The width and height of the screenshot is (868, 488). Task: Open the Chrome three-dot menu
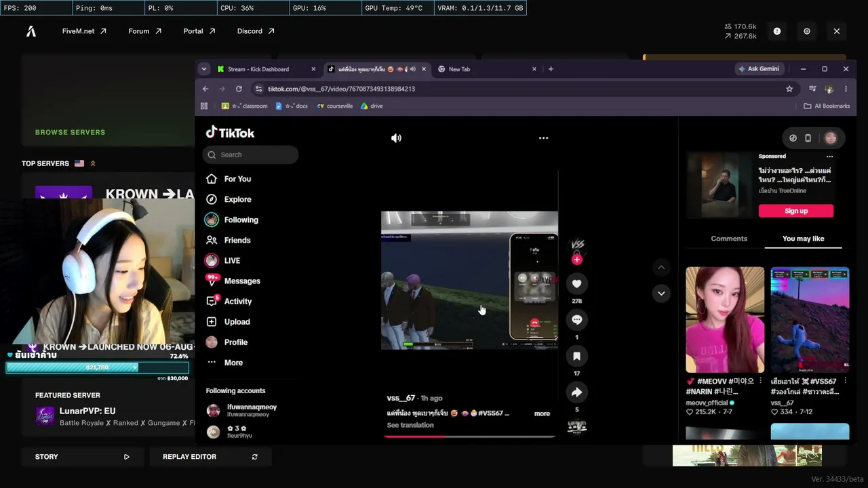[x=846, y=89]
